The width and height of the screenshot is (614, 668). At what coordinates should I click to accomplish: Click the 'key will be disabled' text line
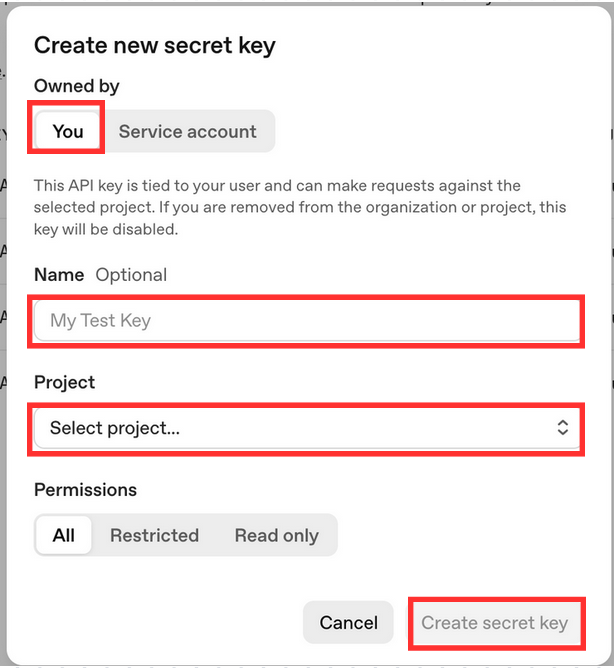coord(106,228)
